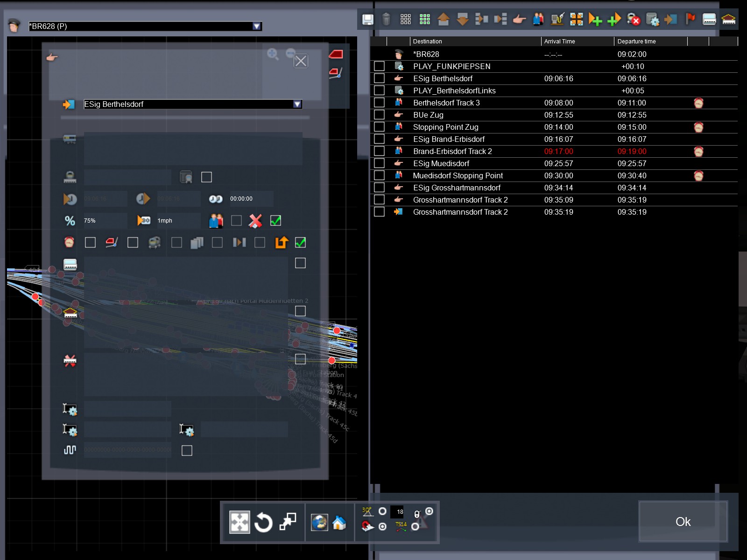
Task: Sort by the Destination column header
Action: tap(475, 42)
